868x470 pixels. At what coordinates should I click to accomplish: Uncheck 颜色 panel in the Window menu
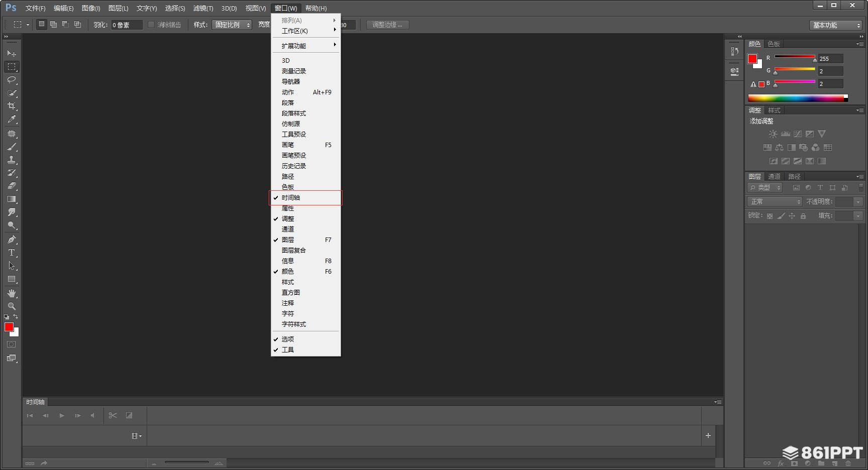[x=305, y=271]
